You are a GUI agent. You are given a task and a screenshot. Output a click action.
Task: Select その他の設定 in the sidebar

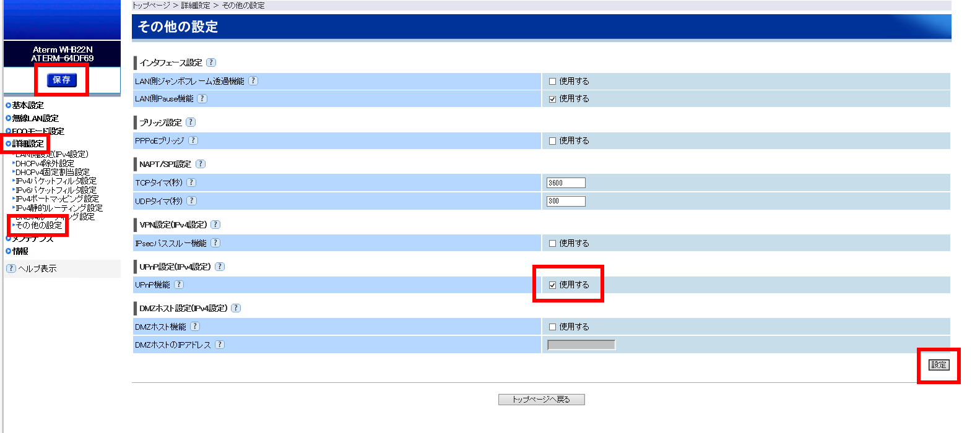pyautogui.click(x=39, y=225)
